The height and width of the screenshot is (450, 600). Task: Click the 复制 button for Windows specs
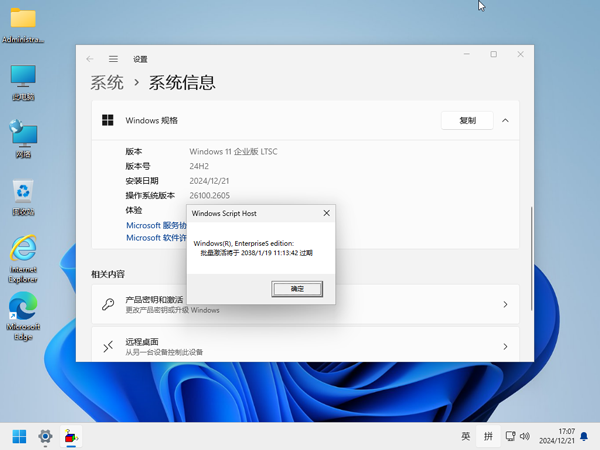pos(467,121)
